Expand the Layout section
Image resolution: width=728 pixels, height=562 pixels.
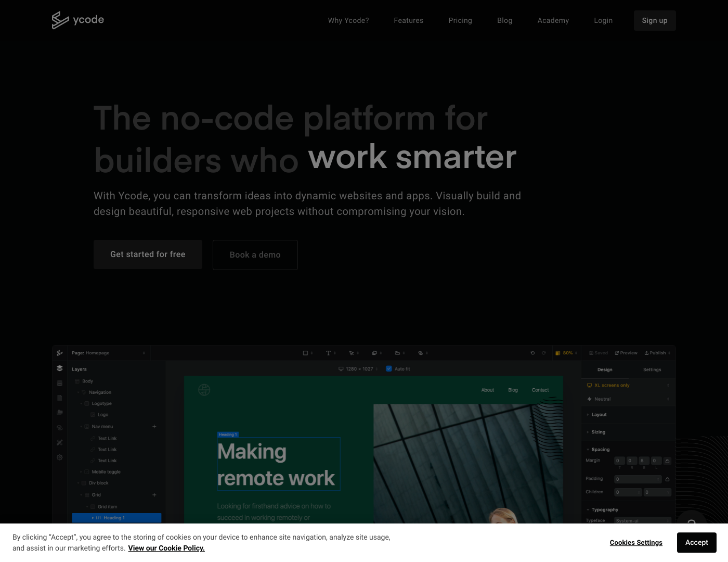628,415
